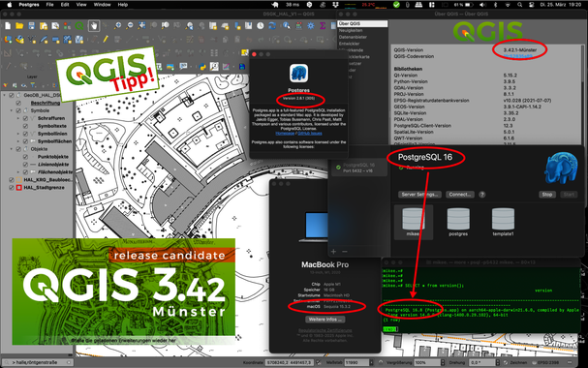Select Neuigkeiten tab in Über QGIS dialog
This screenshot has width=588, height=368.
coord(351,30)
